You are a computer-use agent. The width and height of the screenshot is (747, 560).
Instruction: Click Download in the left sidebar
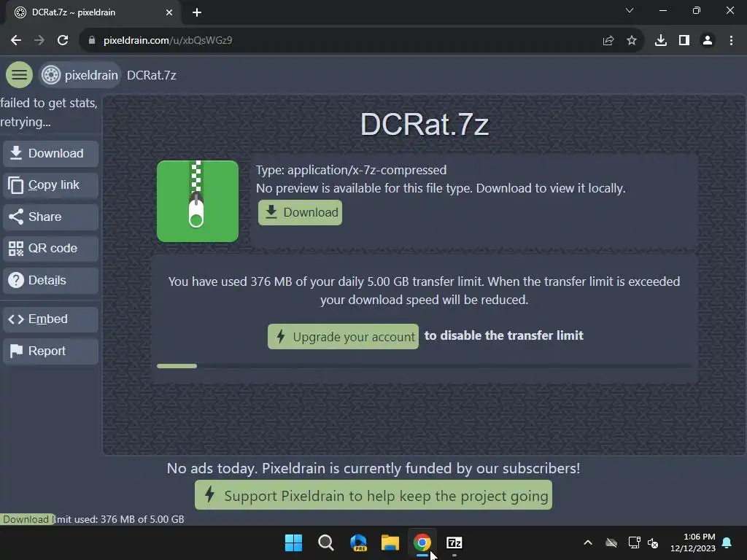click(x=50, y=153)
